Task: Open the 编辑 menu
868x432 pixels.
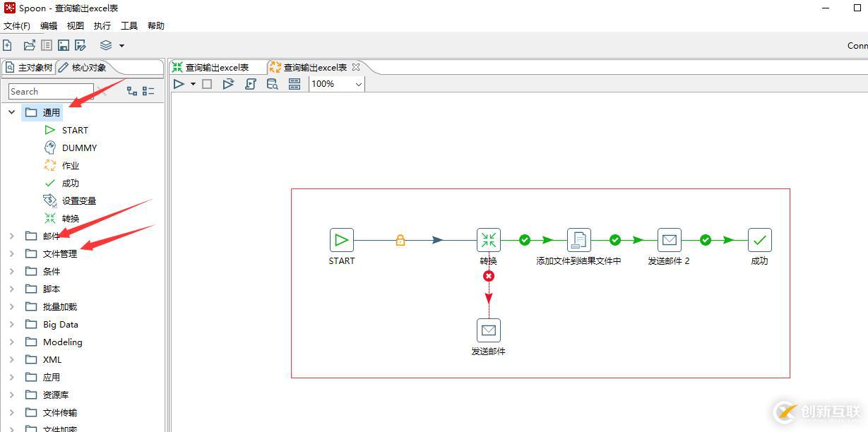Action: [x=49, y=26]
